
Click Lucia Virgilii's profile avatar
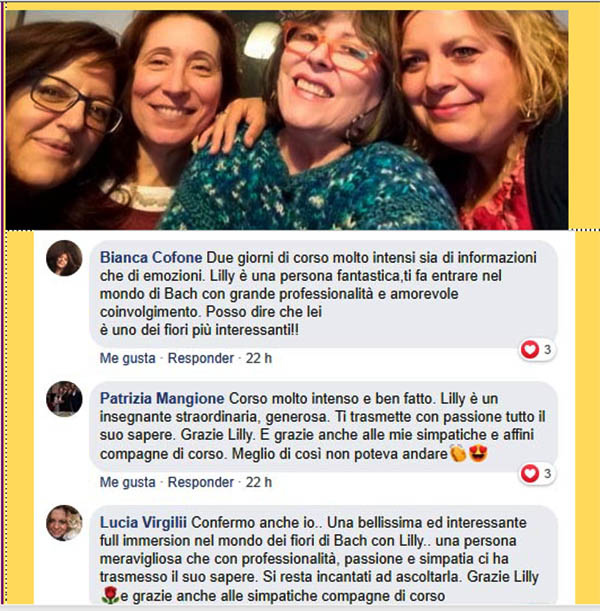(x=64, y=523)
